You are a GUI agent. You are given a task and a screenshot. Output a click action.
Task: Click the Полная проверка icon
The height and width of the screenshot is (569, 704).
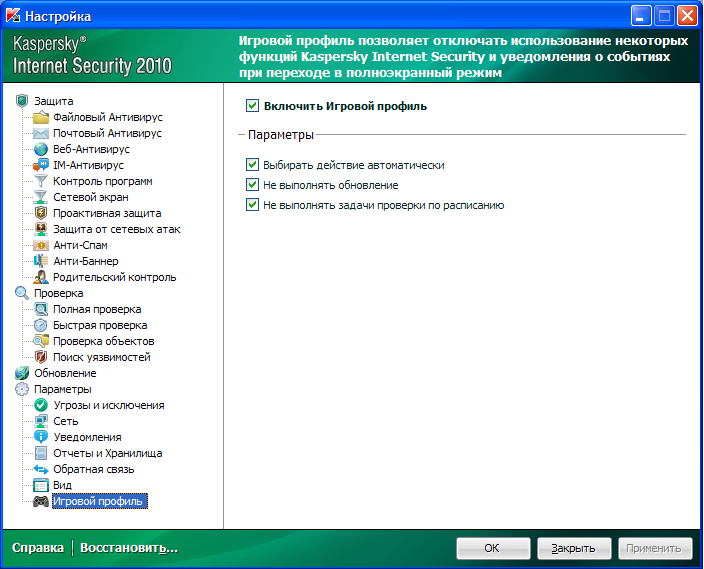41,309
